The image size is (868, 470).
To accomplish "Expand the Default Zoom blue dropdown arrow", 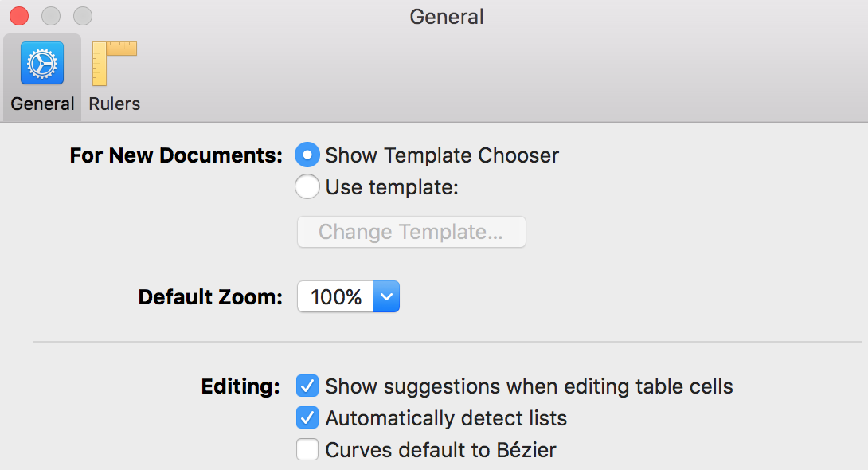I will coord(386,297).
